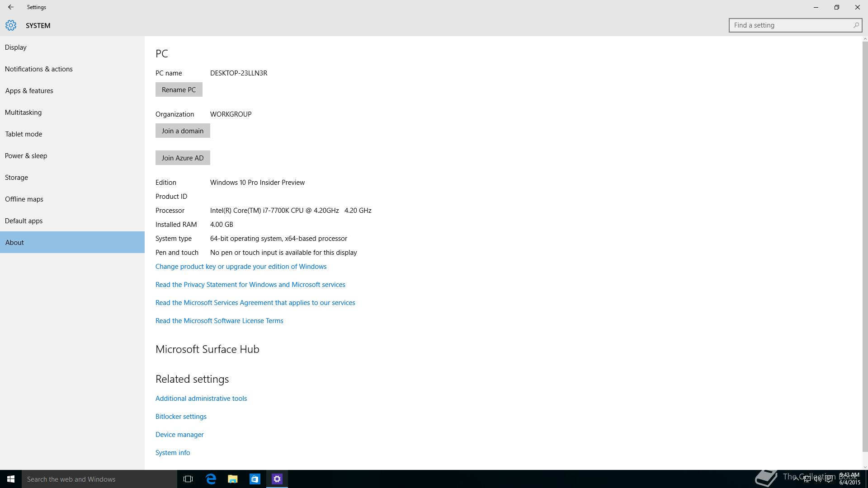The height and width of the screenshot is (488, 868).
Task: Click the Rename PC button
Action: (179, 89)
